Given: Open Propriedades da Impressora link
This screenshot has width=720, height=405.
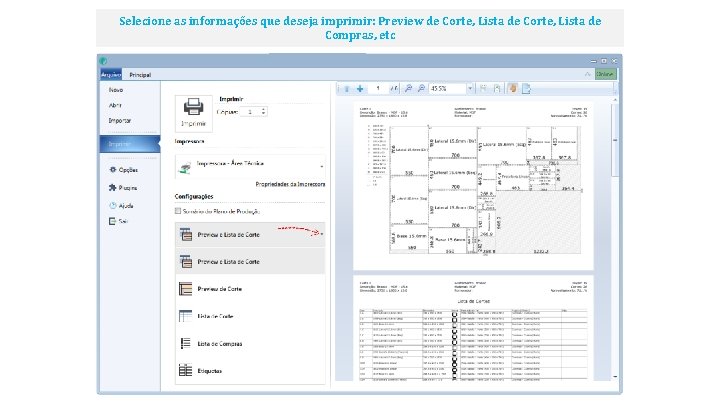Looking at the screenshot, I should point(290,184).
